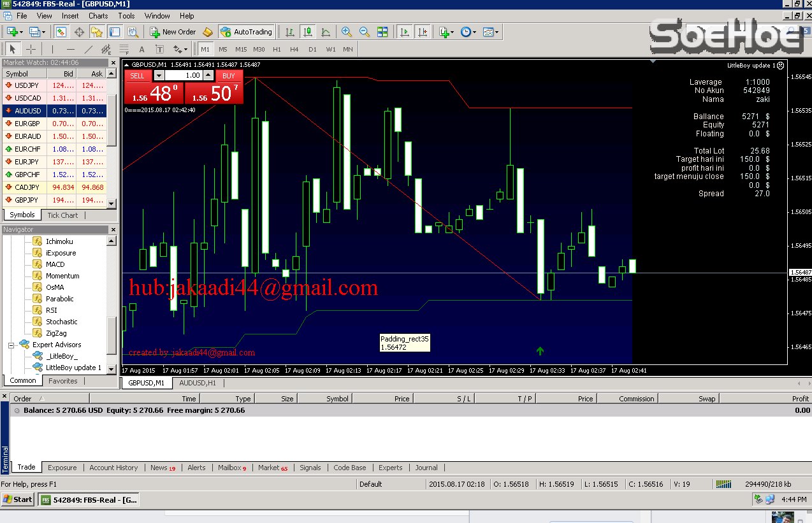Switch chart to candlesticks view
This screenshot has width=812, height=523.
click(308, 32)
